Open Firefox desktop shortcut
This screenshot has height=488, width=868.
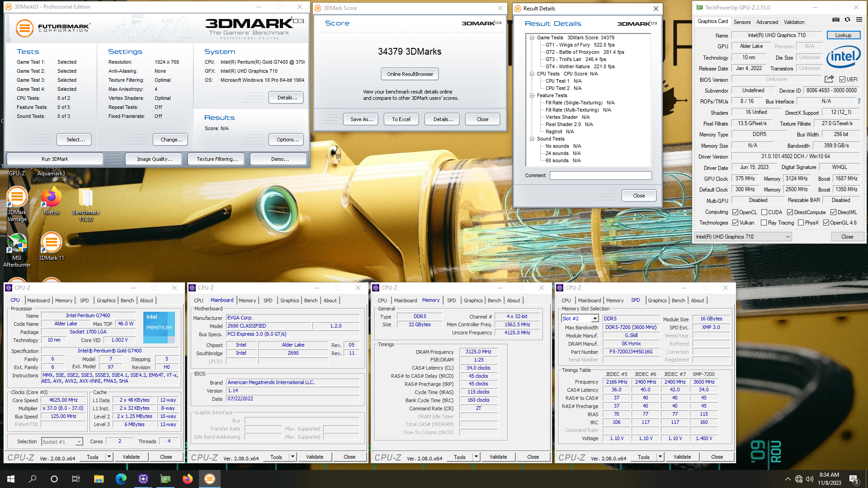tap(51, 201)
